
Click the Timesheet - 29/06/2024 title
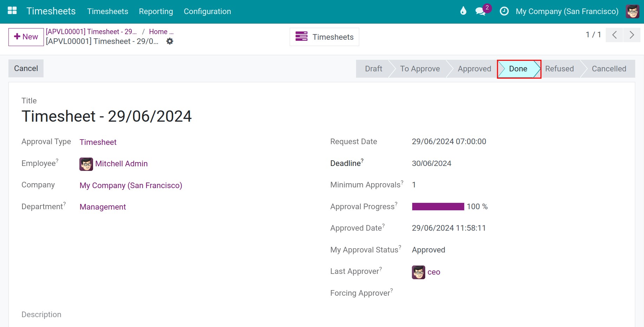pos(107,116)
